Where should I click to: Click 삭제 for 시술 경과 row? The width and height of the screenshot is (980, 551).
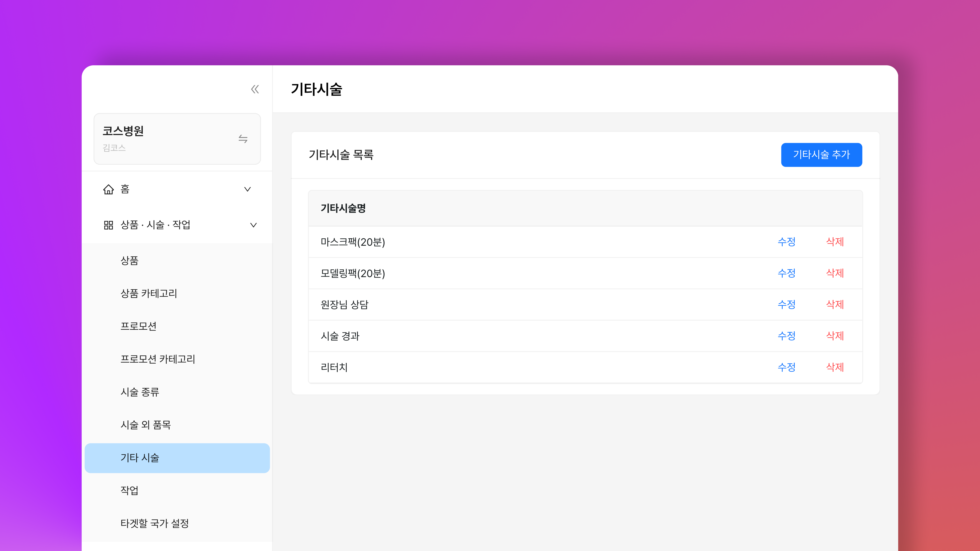[x=835, y=336]
